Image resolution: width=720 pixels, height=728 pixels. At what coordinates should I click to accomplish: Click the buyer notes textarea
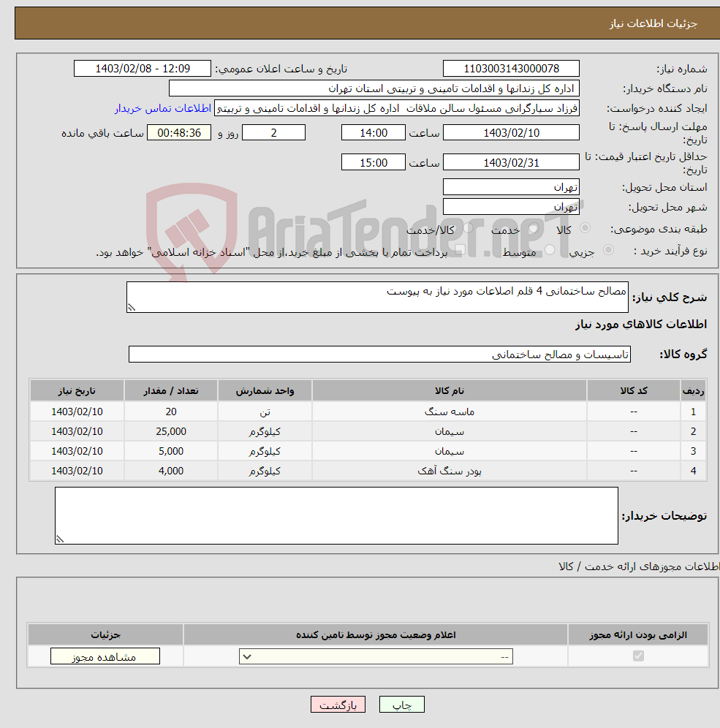click(336, 515)
